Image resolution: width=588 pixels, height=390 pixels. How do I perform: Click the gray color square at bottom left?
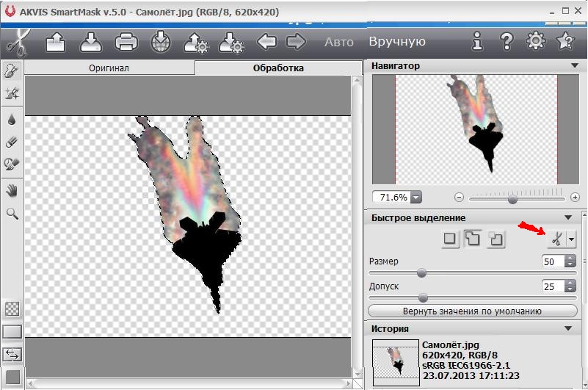coord(12,378)
